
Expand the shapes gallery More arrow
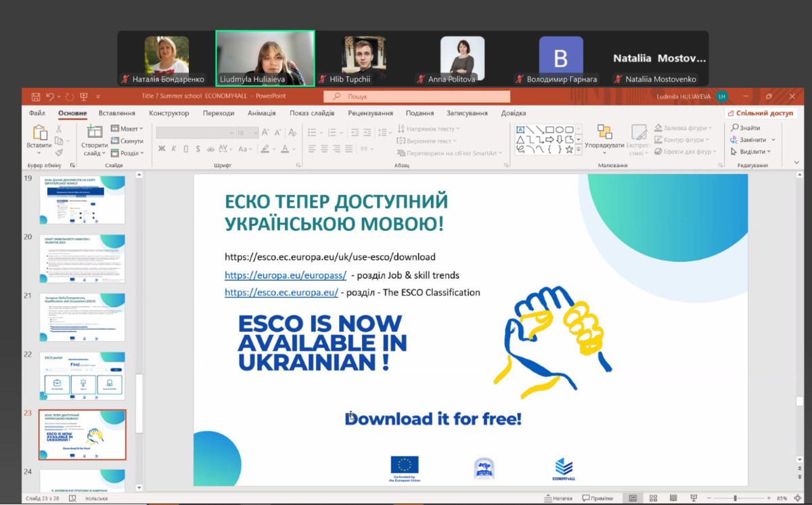point(579,149)
